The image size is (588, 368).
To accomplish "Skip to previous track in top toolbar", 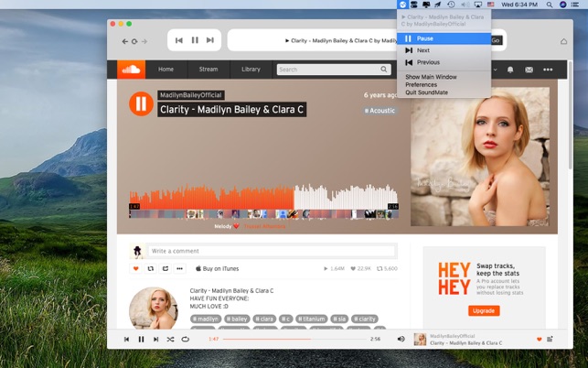I will [x=179, y=40].
